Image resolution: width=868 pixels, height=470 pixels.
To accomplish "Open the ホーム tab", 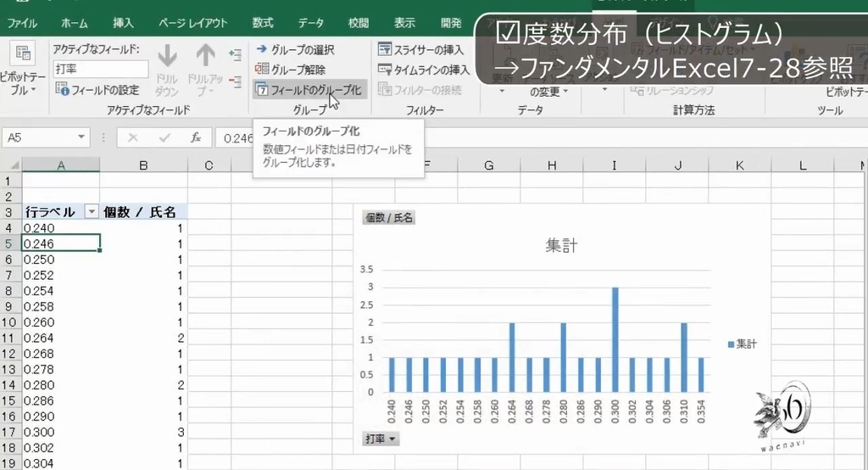I will 75,23.
